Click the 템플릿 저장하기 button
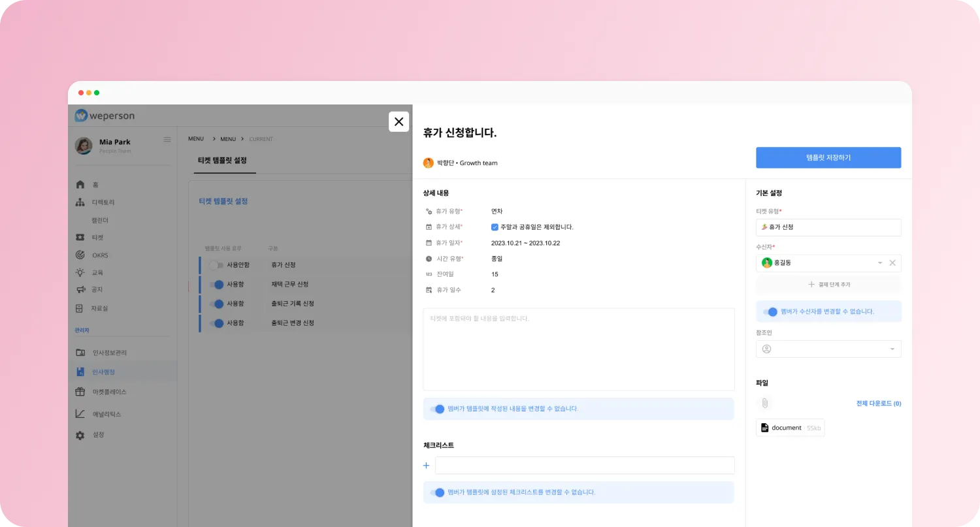 click(x=828, y=157)
